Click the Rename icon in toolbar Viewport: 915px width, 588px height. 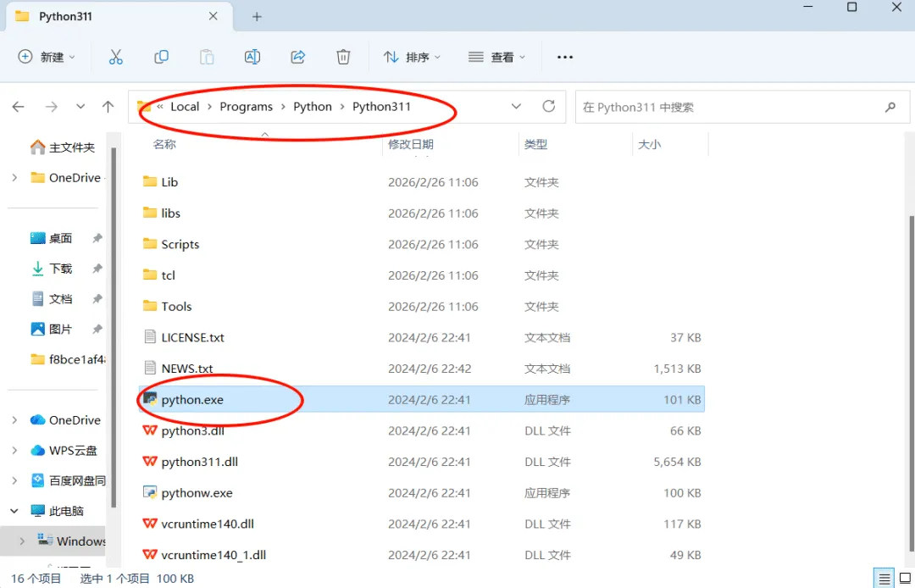252,57
